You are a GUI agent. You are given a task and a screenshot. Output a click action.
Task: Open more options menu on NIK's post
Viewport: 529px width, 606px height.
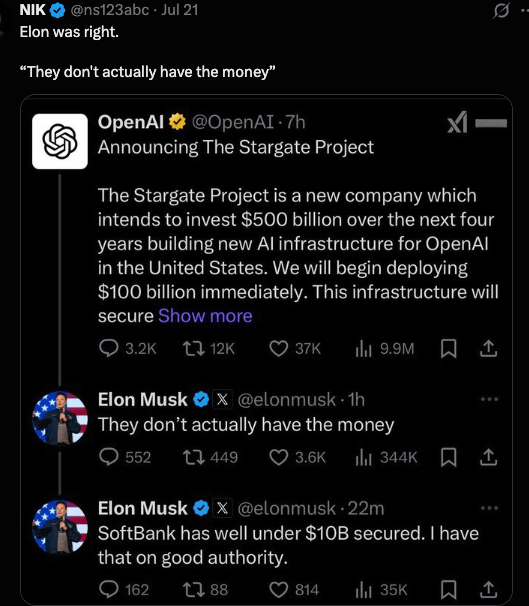coord(524,11)
